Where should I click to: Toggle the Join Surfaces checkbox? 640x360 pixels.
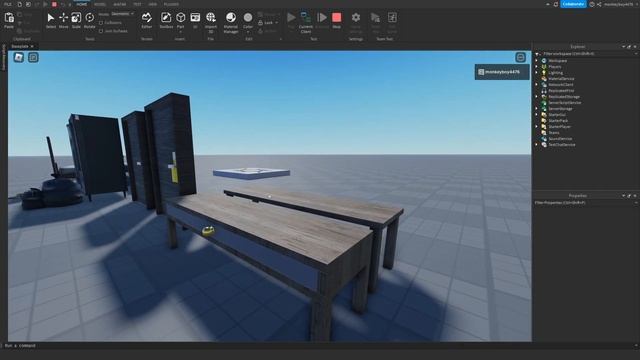click(101, 31)
